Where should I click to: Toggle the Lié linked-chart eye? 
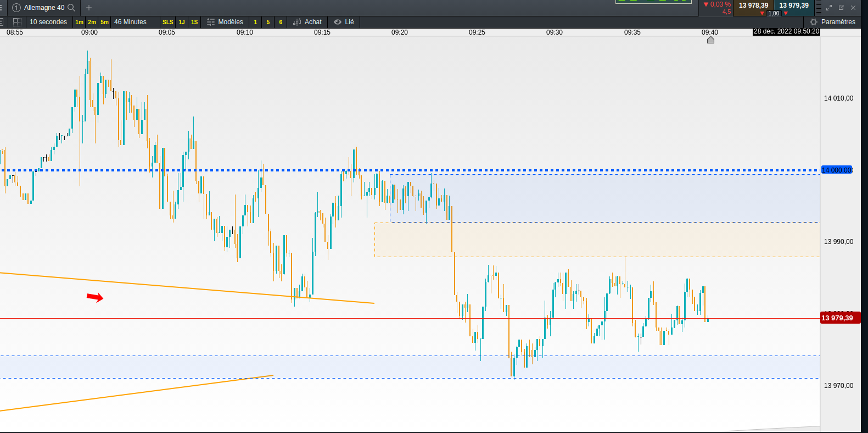pos(344,22)
